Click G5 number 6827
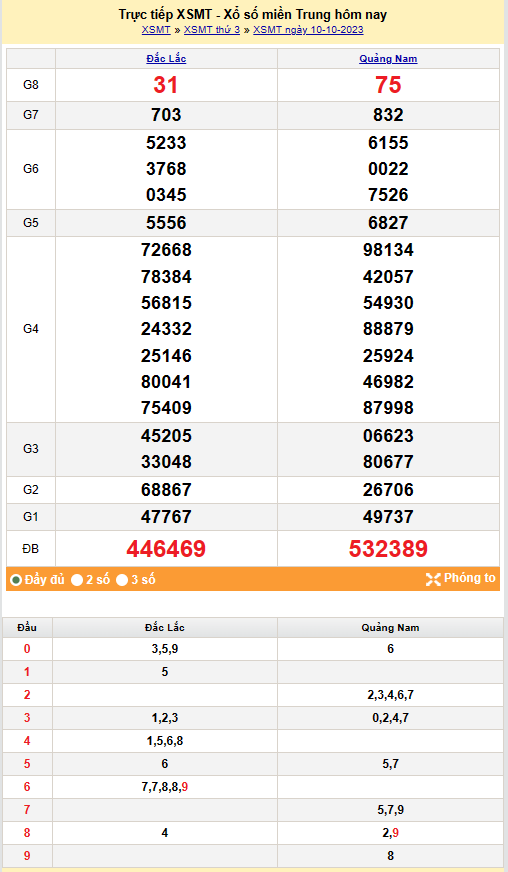The image size is (508, 872). (388, 223)
